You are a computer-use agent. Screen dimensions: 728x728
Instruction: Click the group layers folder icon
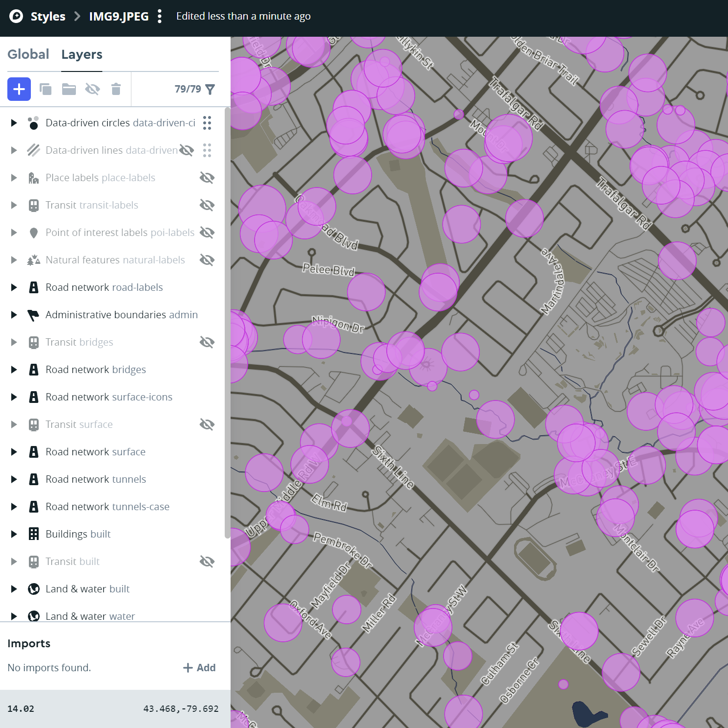coord(69,89)
